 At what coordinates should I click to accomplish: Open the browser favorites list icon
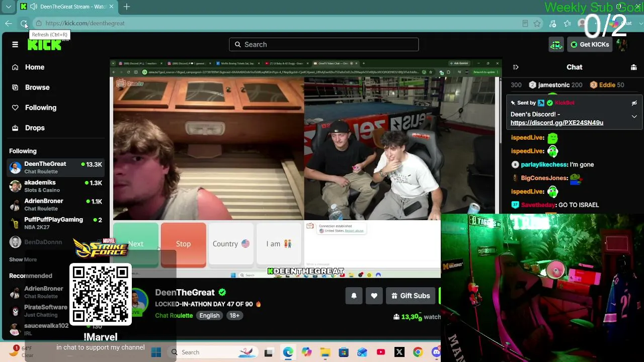tap(568, 23)
